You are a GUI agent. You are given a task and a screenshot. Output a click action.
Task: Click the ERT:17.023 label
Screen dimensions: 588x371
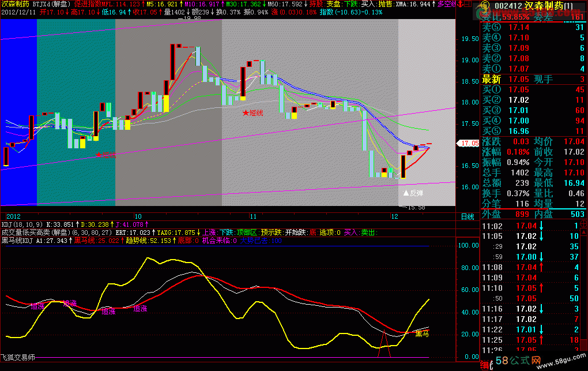click(x=133, y=233)
